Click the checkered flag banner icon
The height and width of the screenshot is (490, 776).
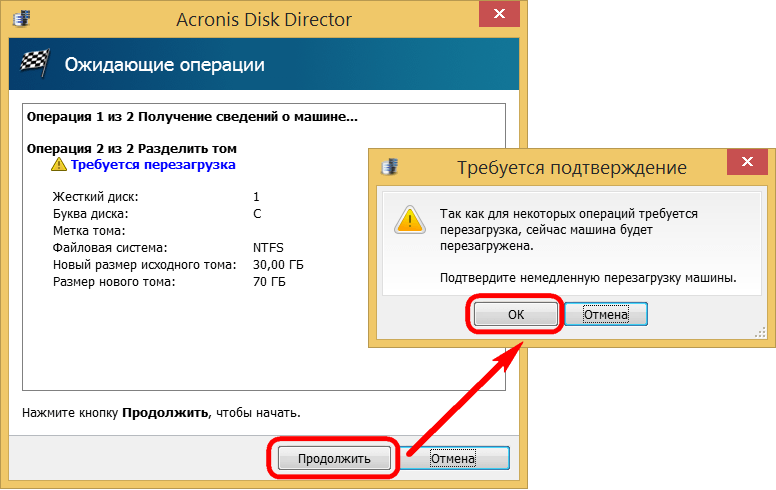coord(35,66)
